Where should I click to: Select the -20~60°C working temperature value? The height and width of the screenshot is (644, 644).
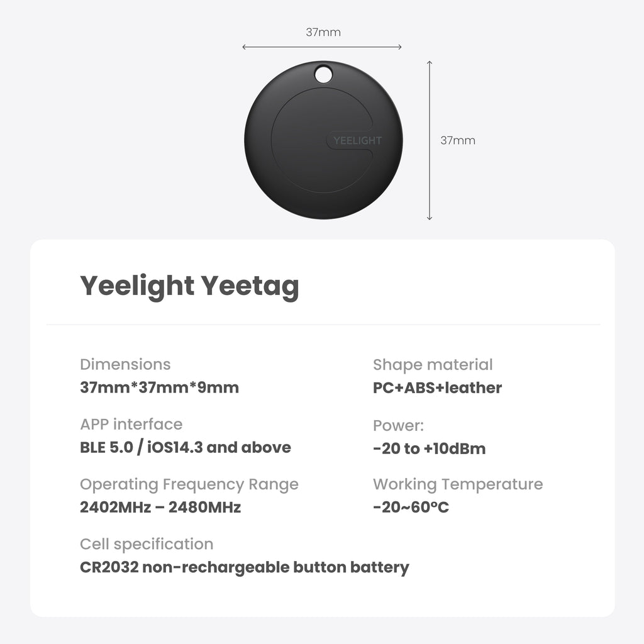pyautogui.click(x=411, y=507)
